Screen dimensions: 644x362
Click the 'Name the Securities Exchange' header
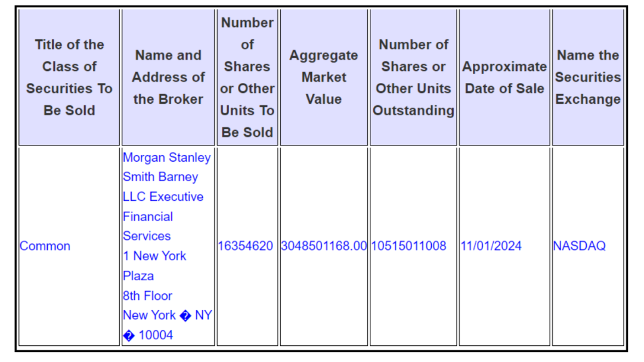click(x=588, y=78)
